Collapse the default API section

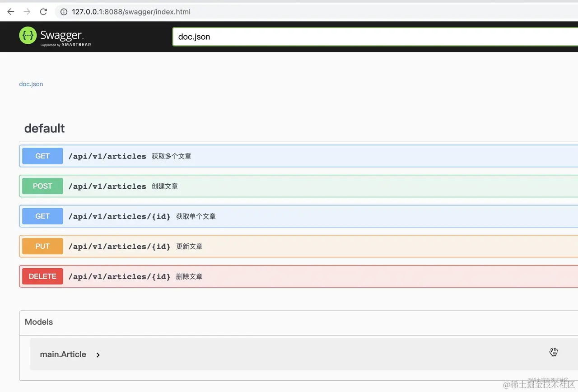[x=44, y=128]
